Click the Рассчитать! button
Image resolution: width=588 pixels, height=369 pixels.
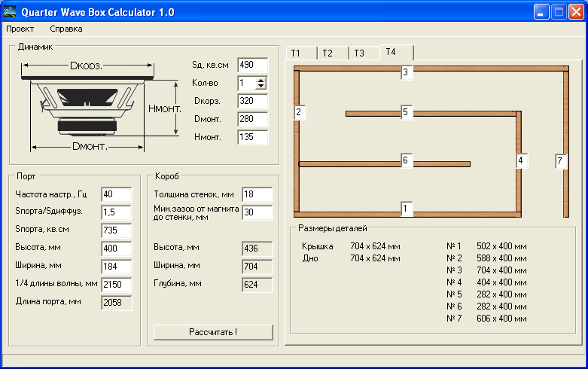(213, 332)
